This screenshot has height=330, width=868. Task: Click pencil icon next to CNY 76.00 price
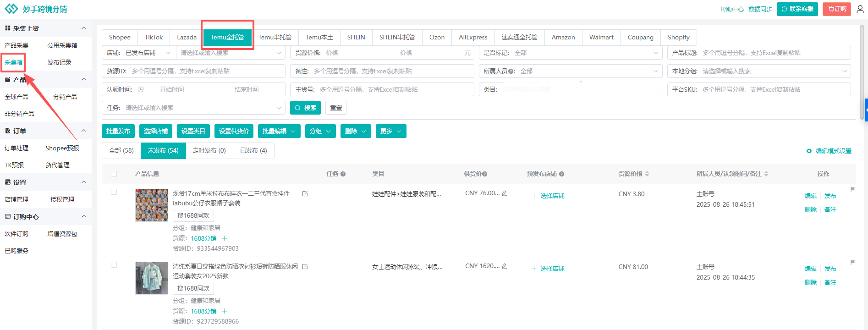pyautogui.click(x=505, y=193)
